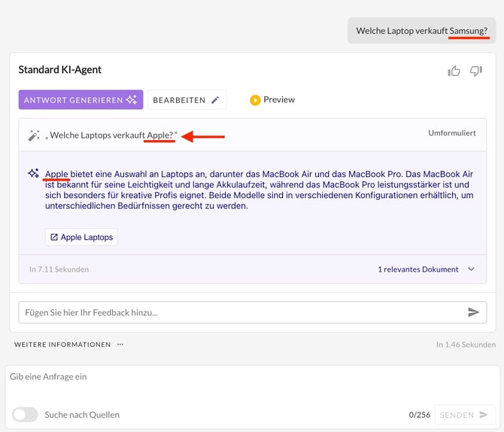The image size is (504, 432).
Task: Click the magic wand icon beside reformulated query
Action: (33, 135)
